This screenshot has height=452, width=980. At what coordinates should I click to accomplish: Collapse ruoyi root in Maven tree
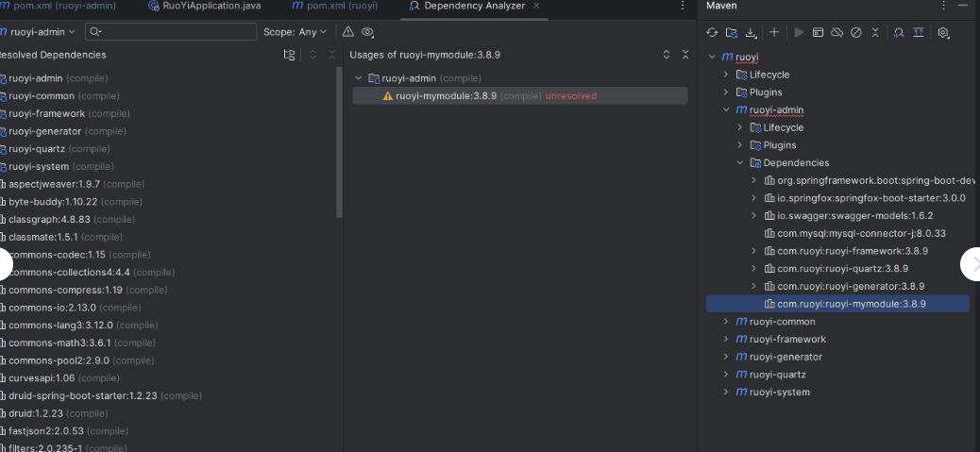711,57
